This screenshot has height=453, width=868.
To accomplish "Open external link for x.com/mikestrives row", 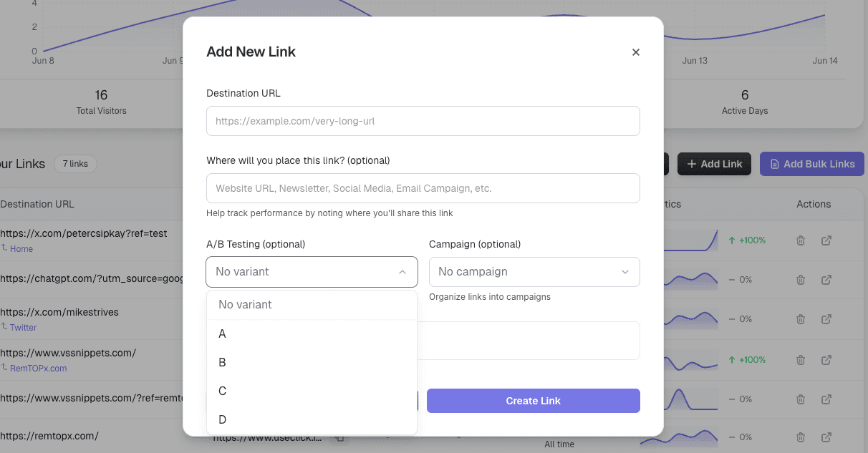I will click(x=826, y=319).
